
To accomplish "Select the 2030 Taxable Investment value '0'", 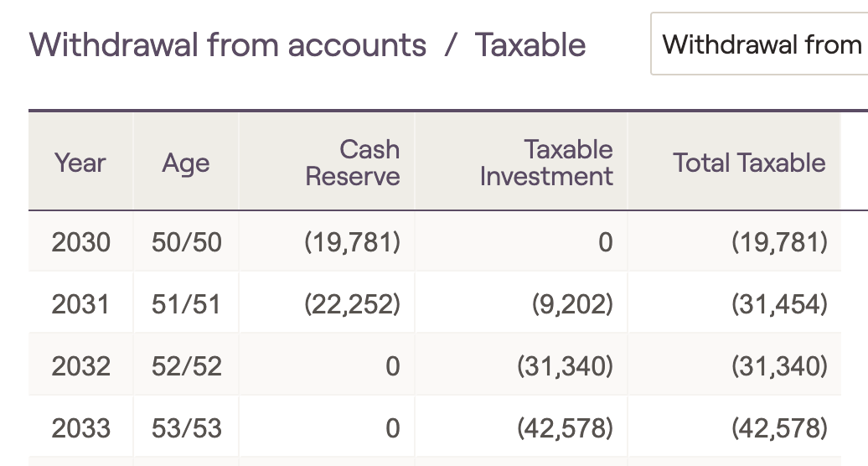I will (521, 242).
